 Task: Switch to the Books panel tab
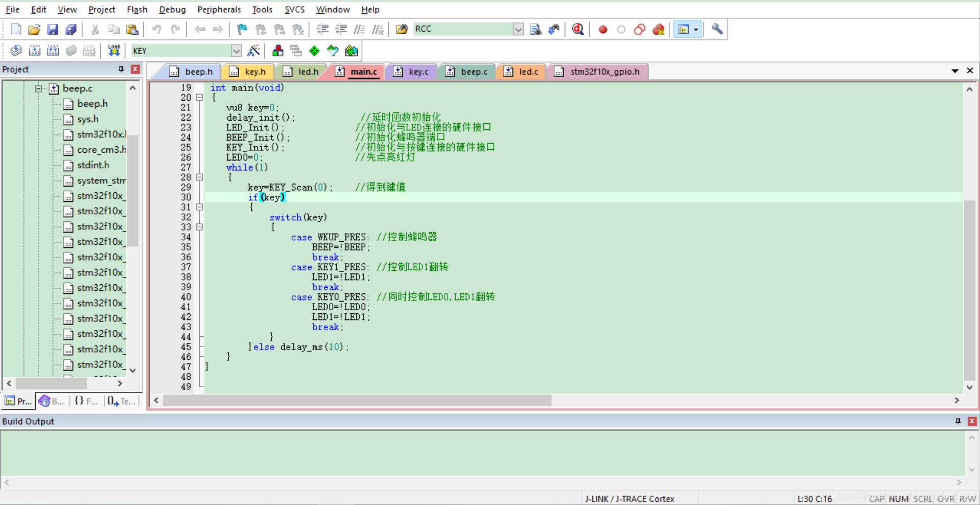[x=51, y=401]
